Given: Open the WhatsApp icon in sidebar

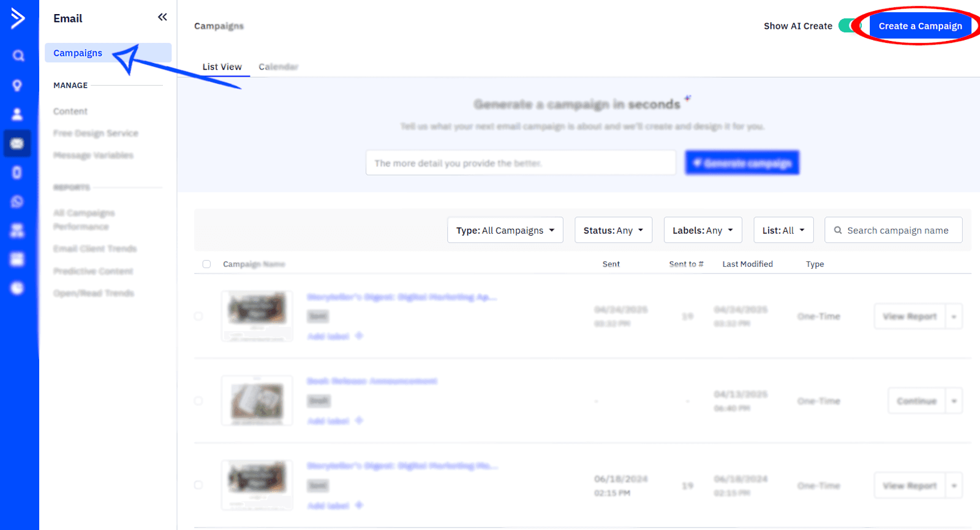Looking at the screenshot, I should [17, 201].
